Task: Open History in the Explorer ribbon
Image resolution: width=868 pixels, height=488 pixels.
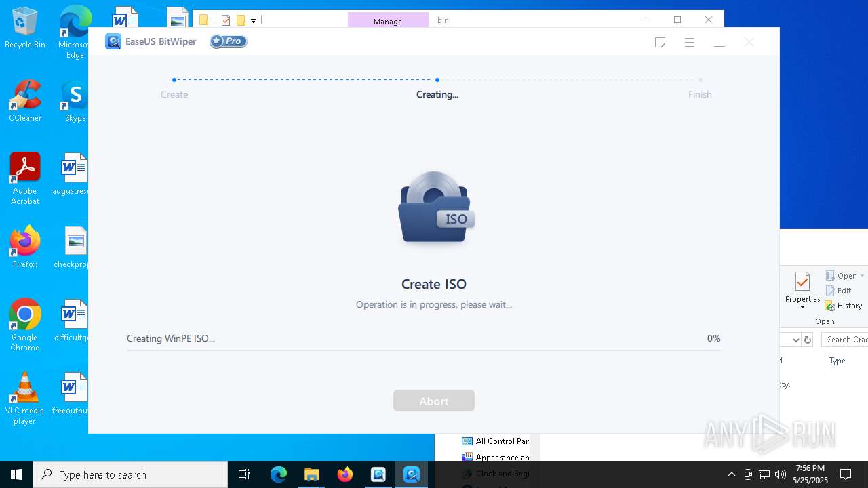Action: [844, 306]
